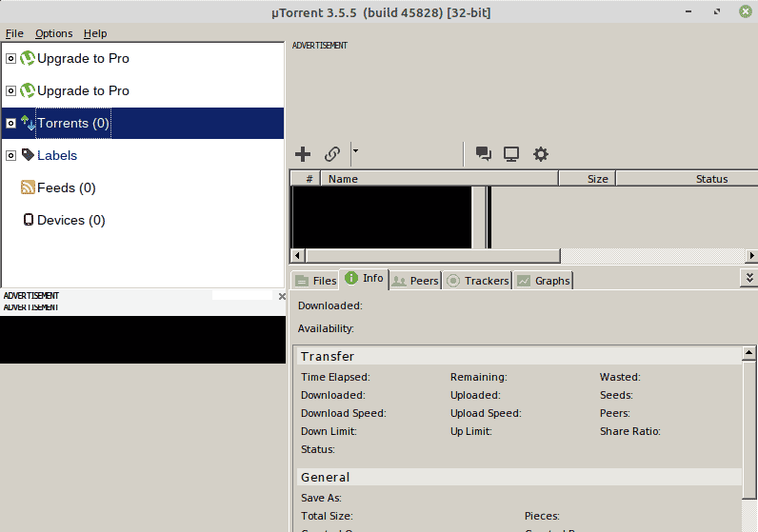The image size is (758, 532).
Task: Click the Add Torrent plus icon
Action: (x=303, y=154)
